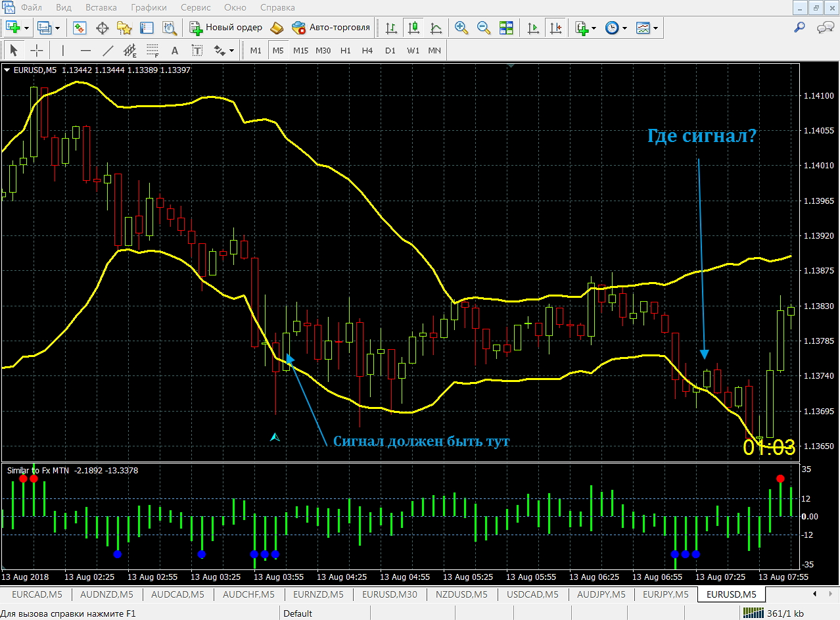Screen dimensions: 840x620
Task: Click the chart tabs right scroll arrow
Action: (x=831, y=595)
